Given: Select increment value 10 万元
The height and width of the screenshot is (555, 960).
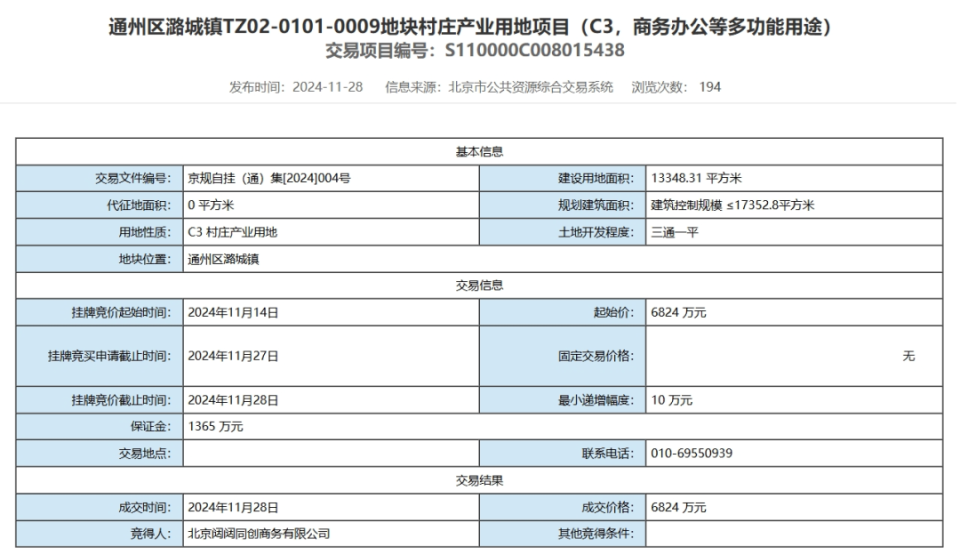Looking at the screenshot, I should click(x=672, y=400).
